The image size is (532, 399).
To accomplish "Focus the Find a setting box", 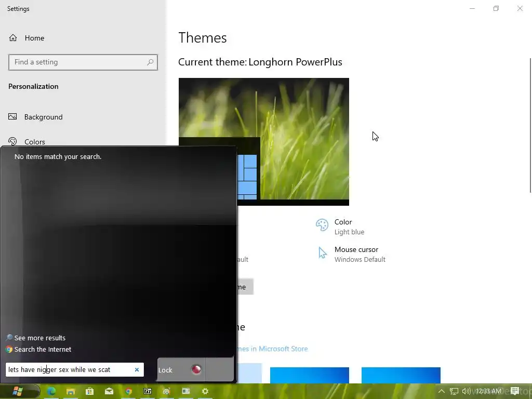I will tap(83, 62).
